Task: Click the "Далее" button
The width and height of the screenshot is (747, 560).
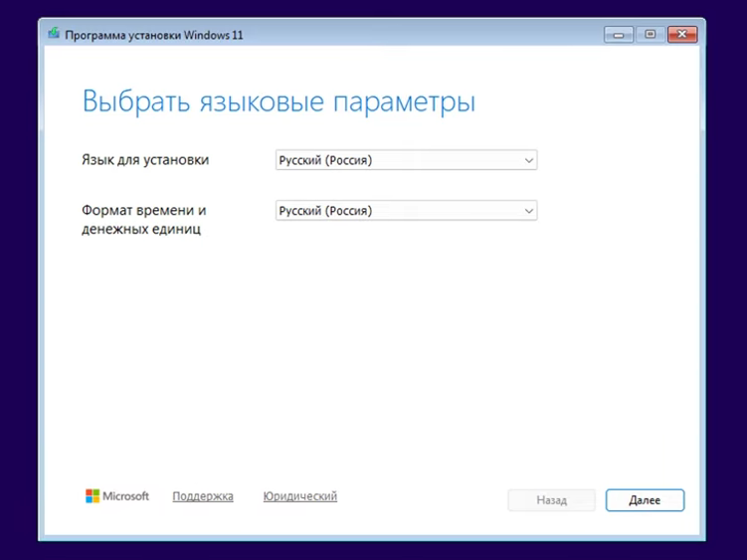Action: tap(646, 500)
